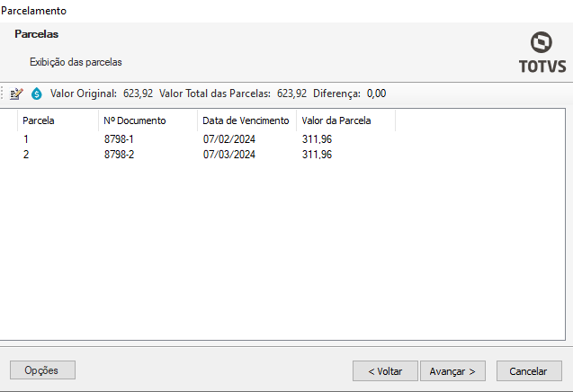Screen dimensions: 573x392
Task: Select parcela number 2 cell
Action: tap(26, 155)
